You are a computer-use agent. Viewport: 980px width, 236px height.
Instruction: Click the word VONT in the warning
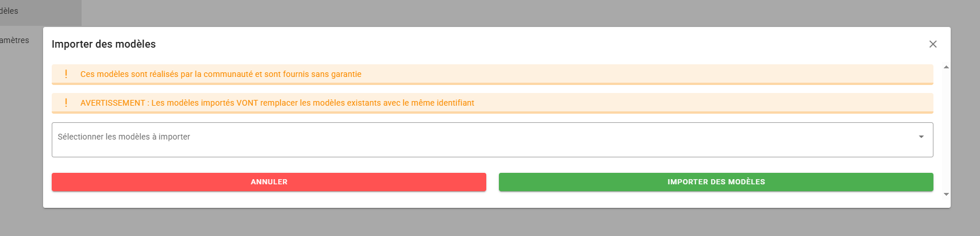(247, 103)
